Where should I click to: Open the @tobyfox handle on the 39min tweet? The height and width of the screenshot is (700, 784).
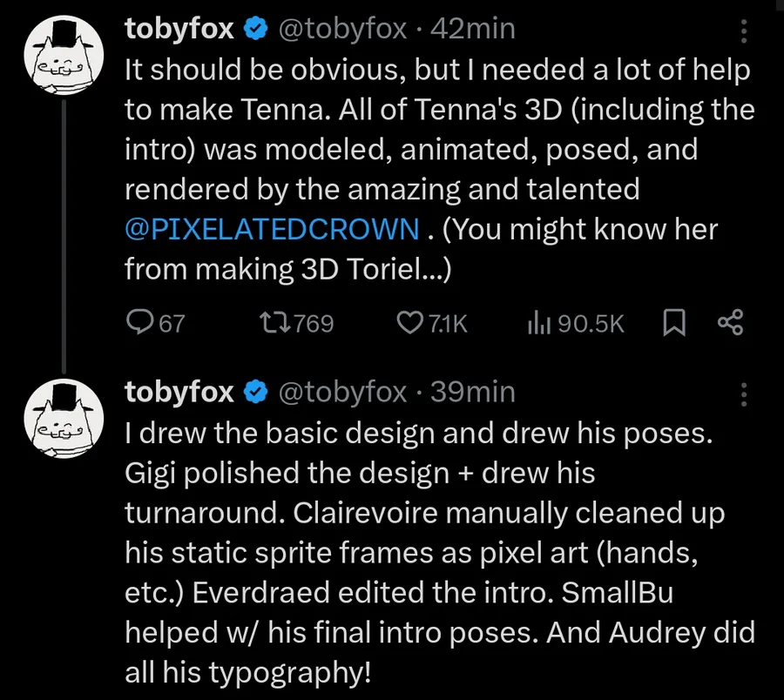(342, 392)
